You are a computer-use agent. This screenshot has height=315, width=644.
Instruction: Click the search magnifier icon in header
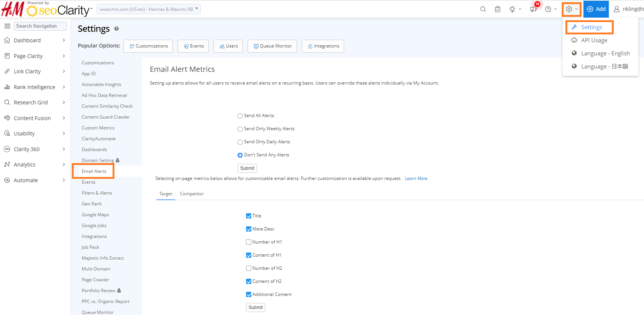(x=483, y=9)
